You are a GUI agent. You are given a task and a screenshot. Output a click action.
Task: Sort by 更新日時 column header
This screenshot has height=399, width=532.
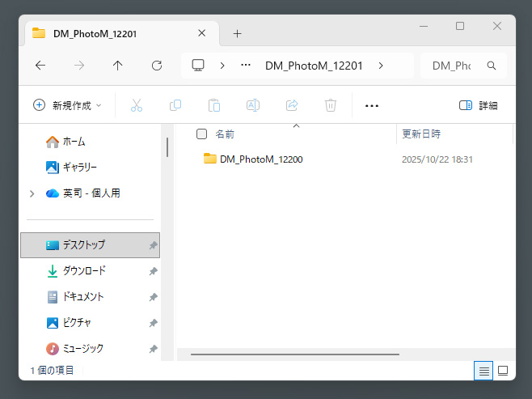(x=422, y=134)
